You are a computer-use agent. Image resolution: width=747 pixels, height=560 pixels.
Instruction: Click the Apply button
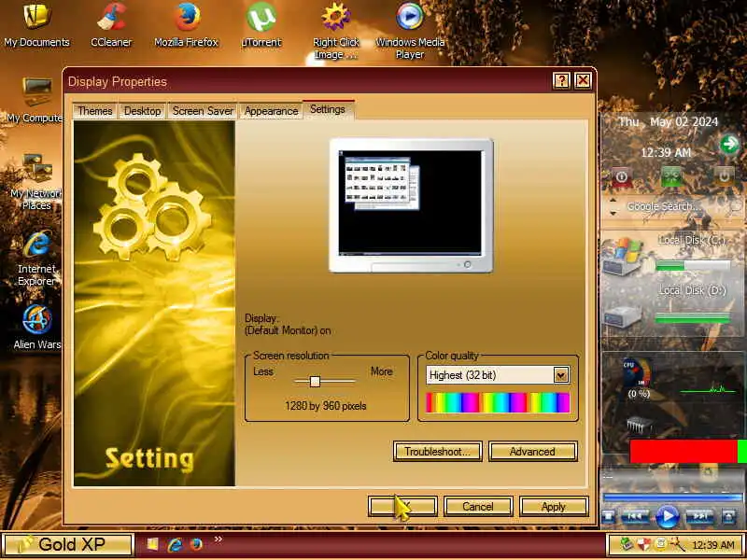(554, 507)
